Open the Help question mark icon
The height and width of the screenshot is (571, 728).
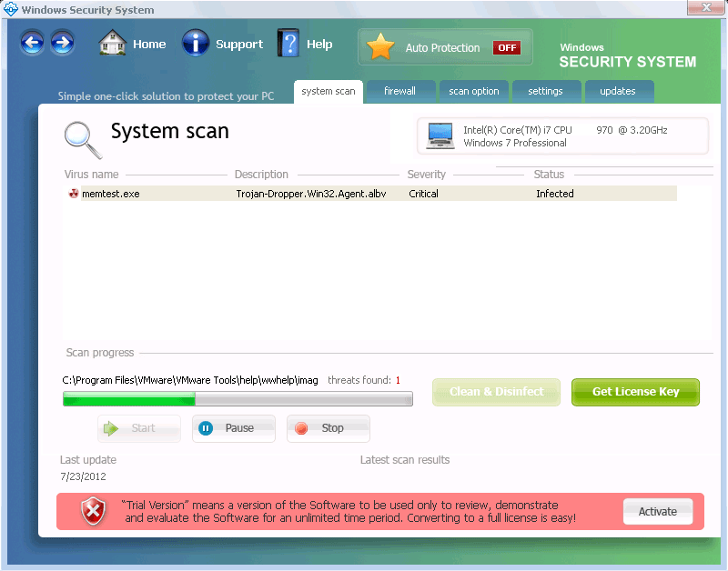(x=288, y=44)
